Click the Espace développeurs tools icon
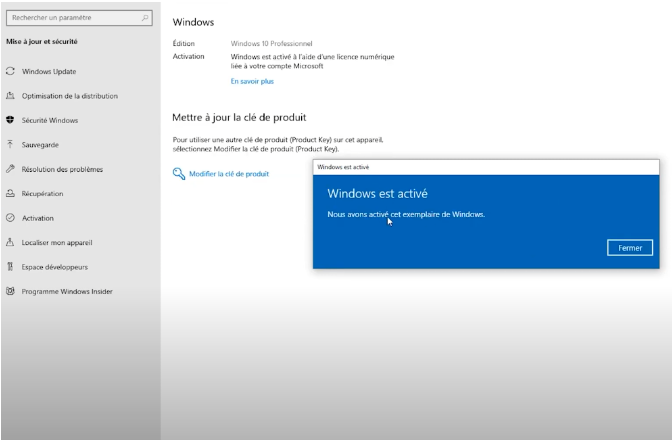Screen dimensions: 672x440 click(x=10, y=266)
